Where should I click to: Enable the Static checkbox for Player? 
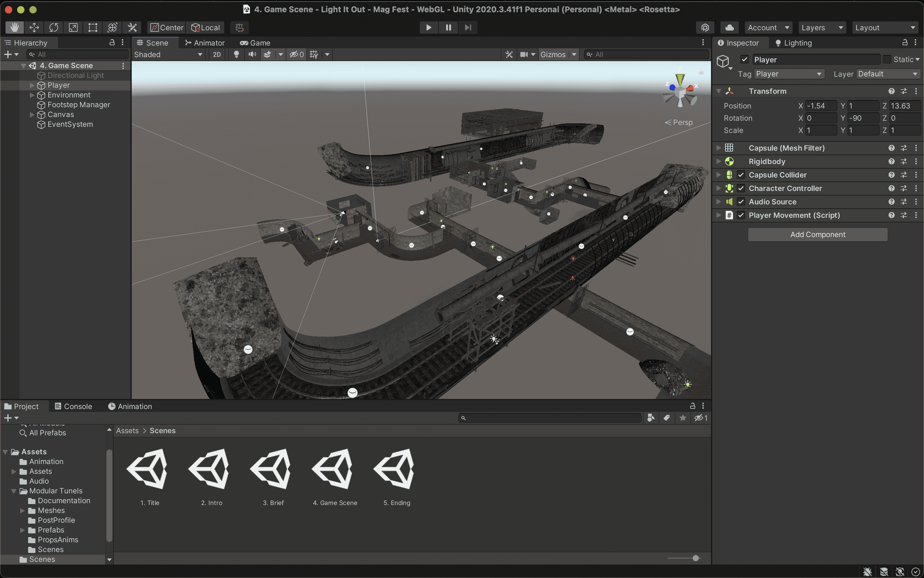887,59
